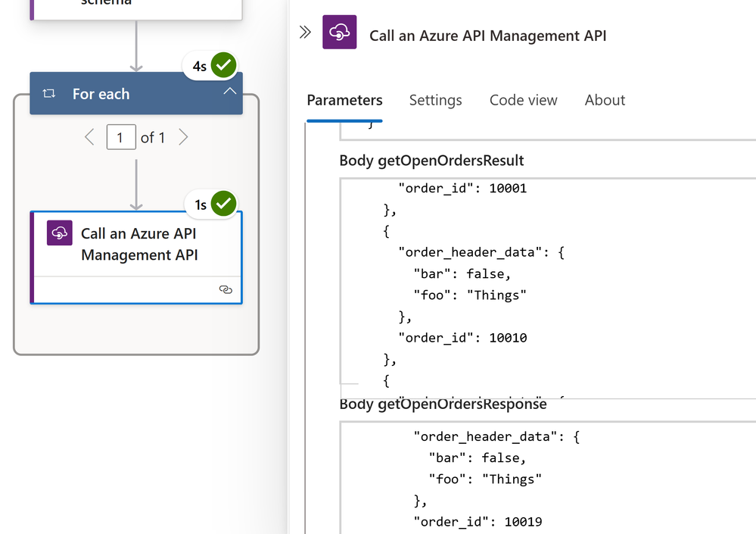Go to next loop iteration
Screen dimensions: 756x534
[x=183, y=138]
